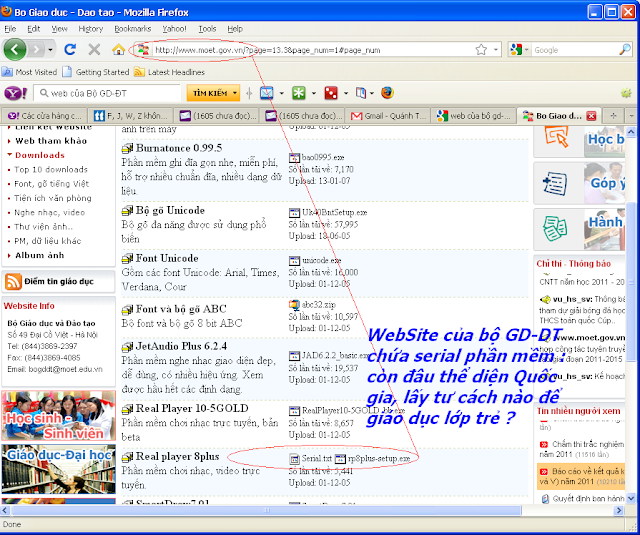Open the Getting Started bookmark

[x=96, y=72]
